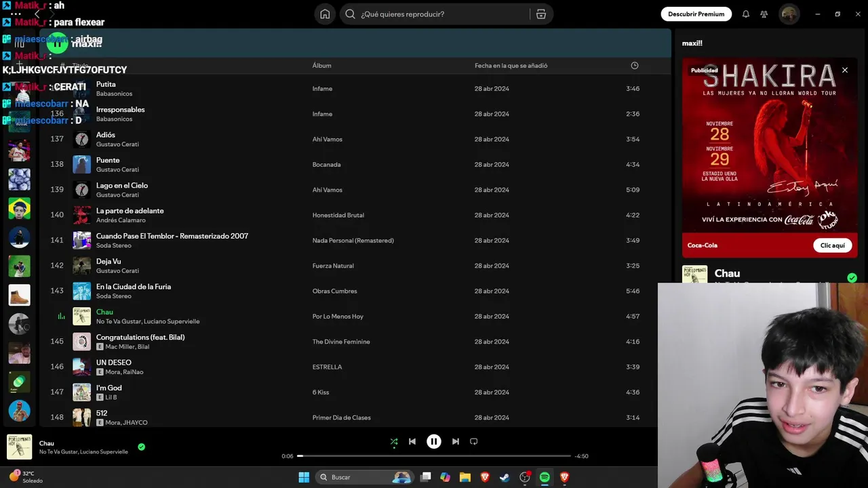Screen dimensions: 868x488
Task: Open the Chau heading in right panel
Action: coord(727,274)
